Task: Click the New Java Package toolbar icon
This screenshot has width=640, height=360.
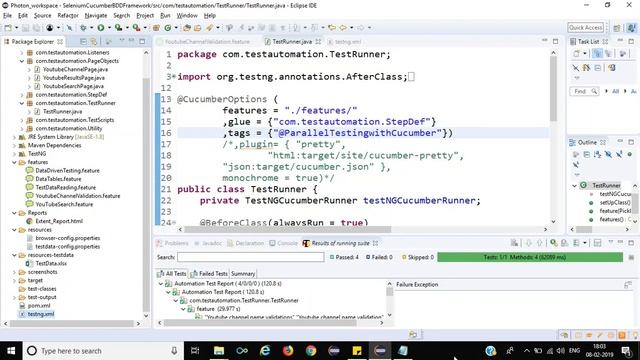Action: pos(156,28)
